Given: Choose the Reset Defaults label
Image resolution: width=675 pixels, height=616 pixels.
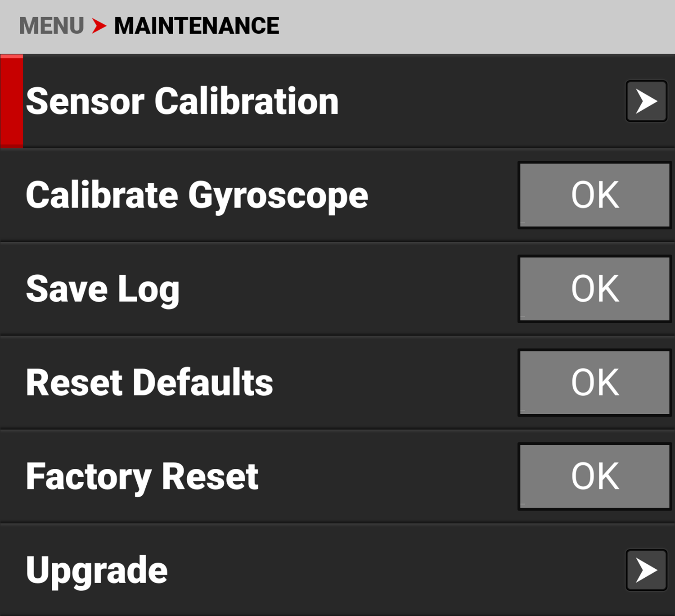Looking at the screenshot, I should coord(149,382).
